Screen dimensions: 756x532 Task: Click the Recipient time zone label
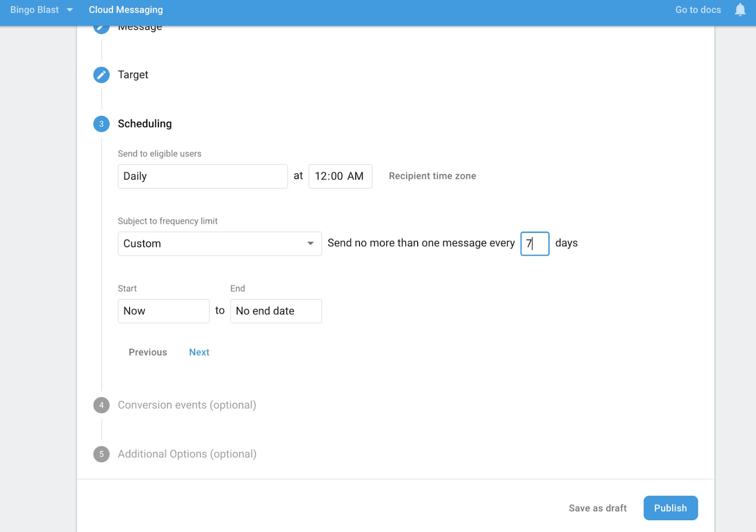point(432,176)
